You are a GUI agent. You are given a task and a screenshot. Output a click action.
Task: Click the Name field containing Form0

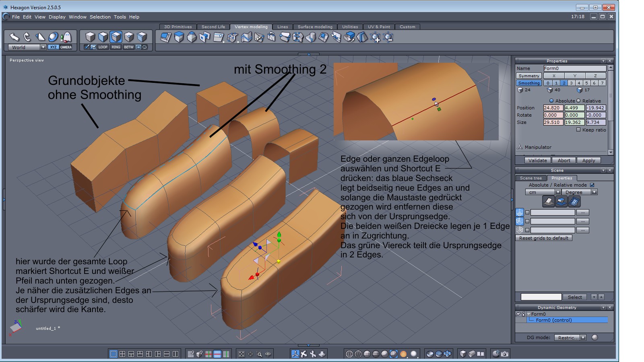(575, 68)
